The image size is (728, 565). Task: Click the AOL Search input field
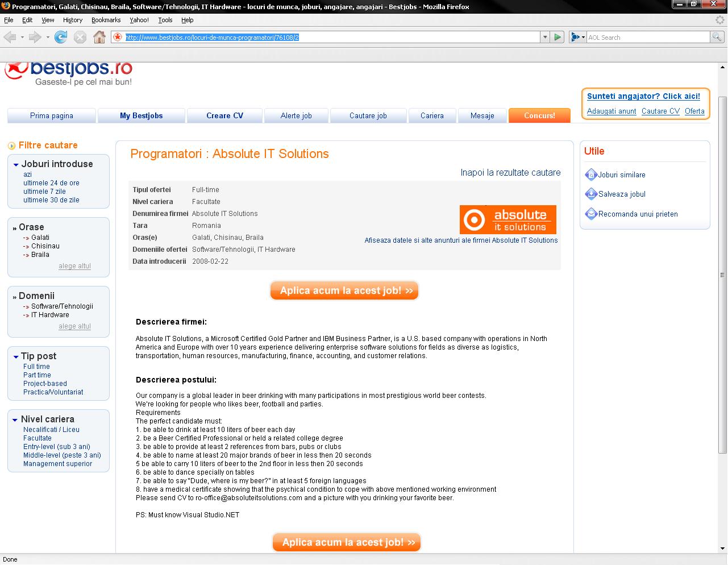pyautogui.click(x=648, y=38)
